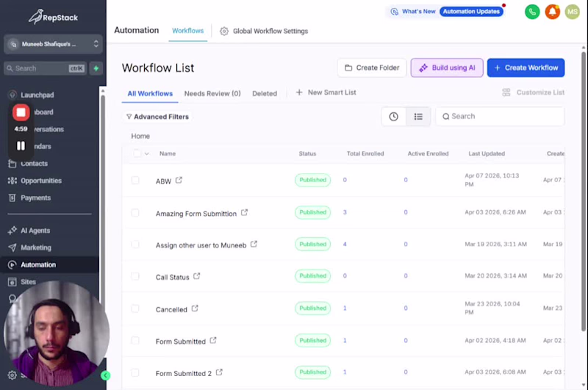Viewport: 588px width, 390px height.
Task: Open the Muneeb Shafique's account switcher
Action: coord(53,44)
